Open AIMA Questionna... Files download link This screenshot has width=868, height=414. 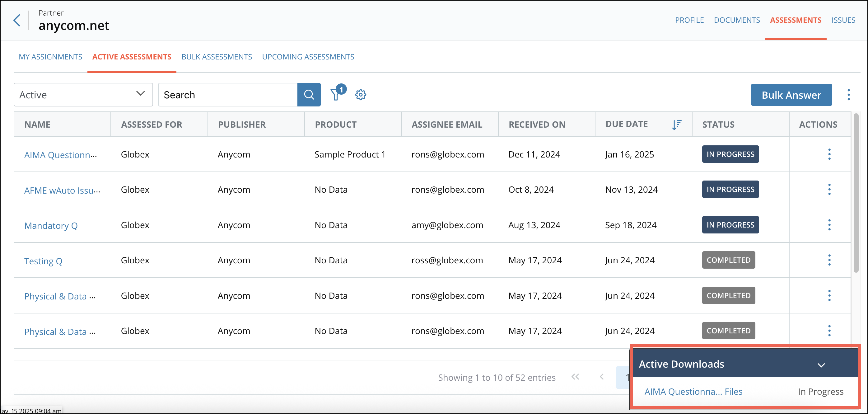coord(693,391)
